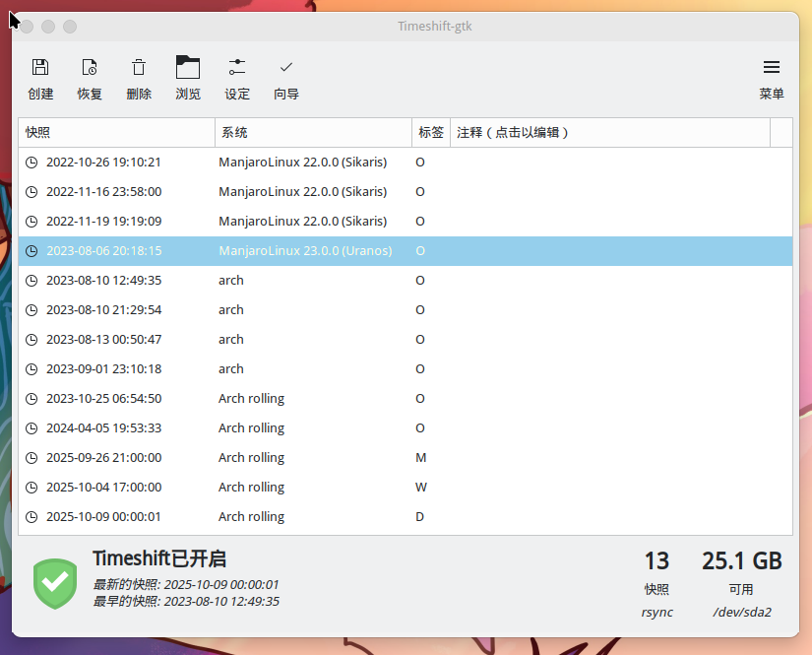Open the Browse (浏览) folder icon
The width and height of the screenshot is (812, 655).
188,68
